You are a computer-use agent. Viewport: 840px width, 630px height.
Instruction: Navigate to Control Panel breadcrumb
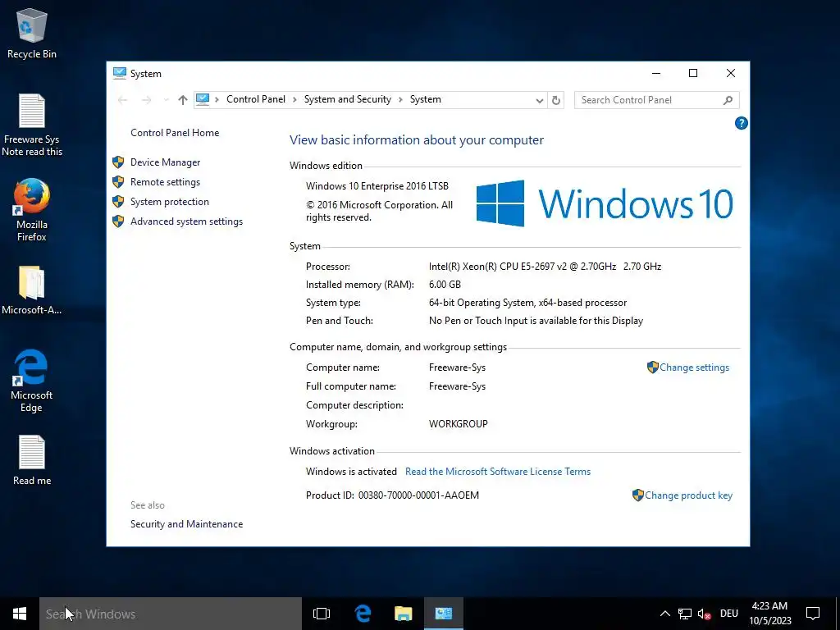(256, 99)
